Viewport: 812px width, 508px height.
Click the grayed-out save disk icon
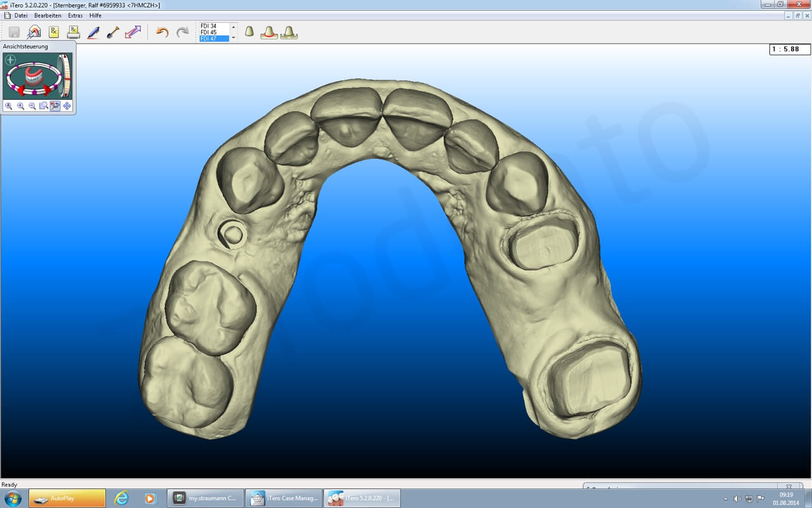14,32
